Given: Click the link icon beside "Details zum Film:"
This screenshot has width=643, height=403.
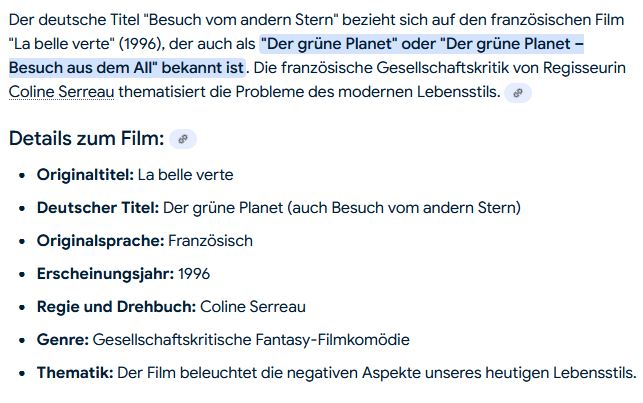Looking at the screenshot, I should pos(183,139).
